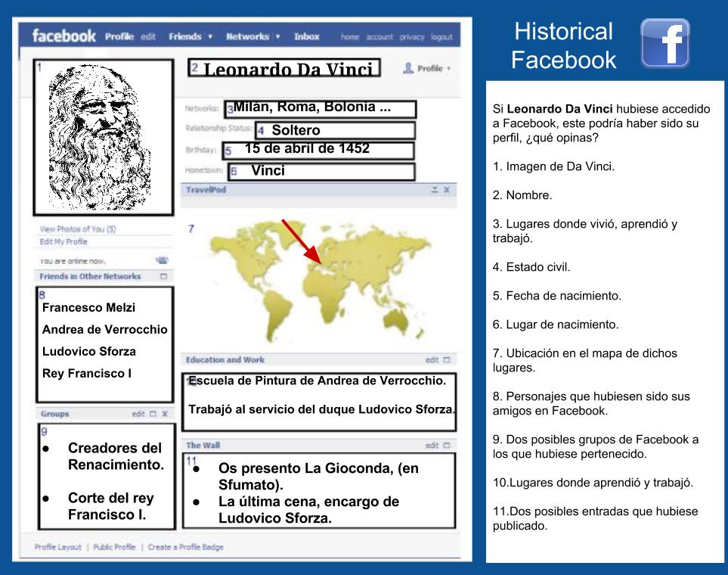Open the chat icon beside 'you are online now'

pyautogui.click(x=162, y=259)
